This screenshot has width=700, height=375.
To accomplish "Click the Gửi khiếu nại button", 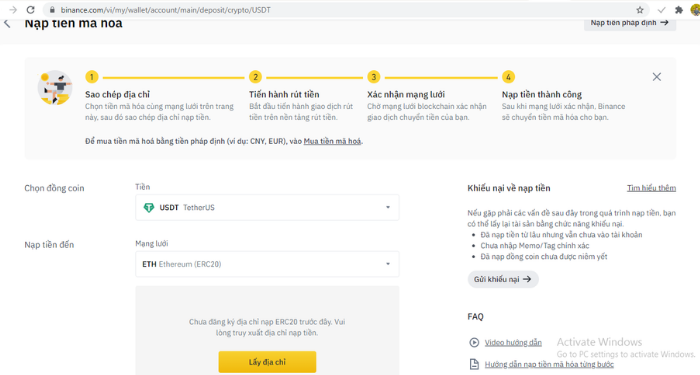I will [x=503, y=279].
